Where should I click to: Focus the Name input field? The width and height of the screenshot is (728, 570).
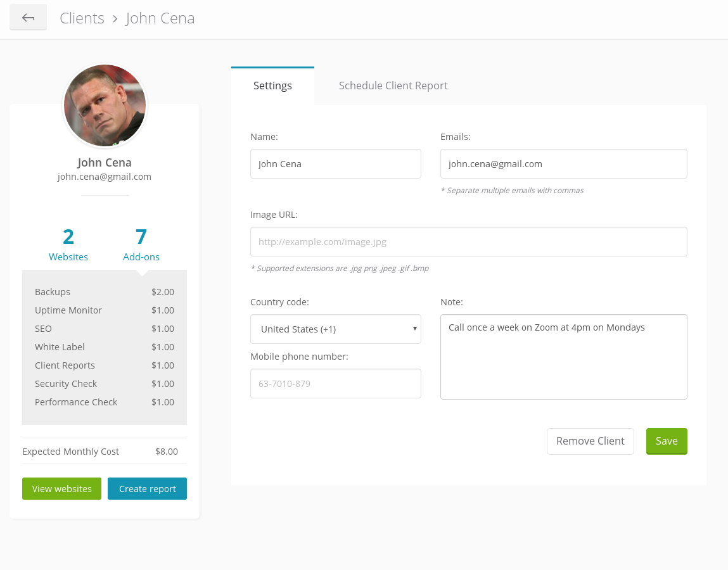[x=336, y=164]
